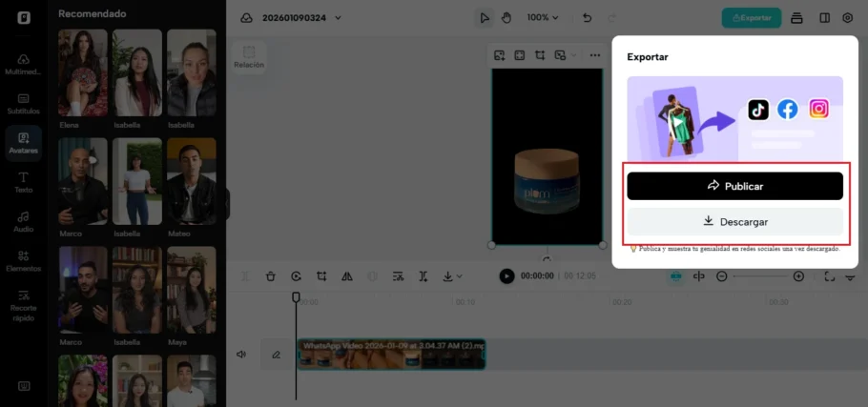This screenshot has width=868, height=407.
Task: Click the CapCut logo home icon
Action: (24, 18)
